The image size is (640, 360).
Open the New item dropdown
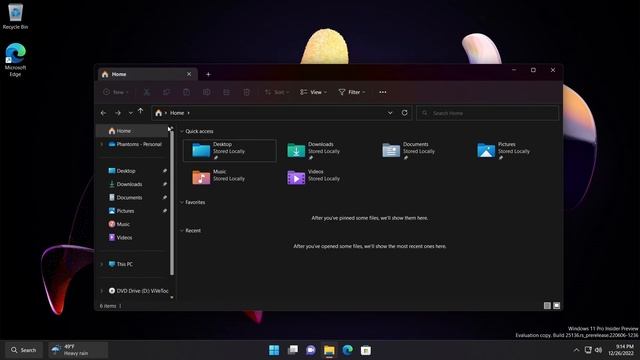(116, 92)
